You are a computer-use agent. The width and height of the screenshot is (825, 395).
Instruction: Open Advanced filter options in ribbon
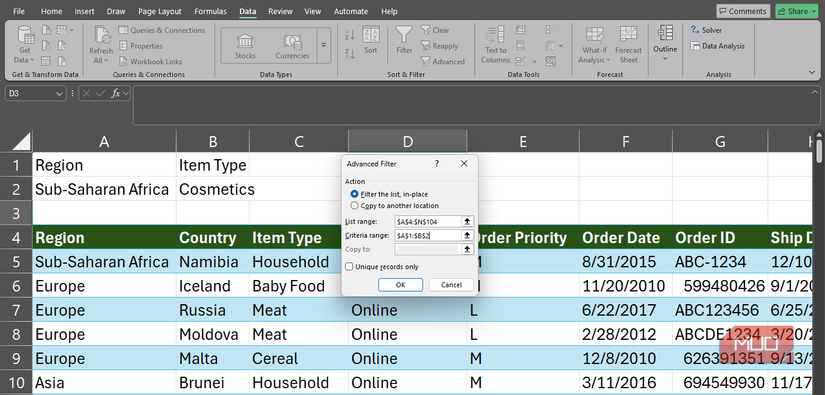pos(442,62)
